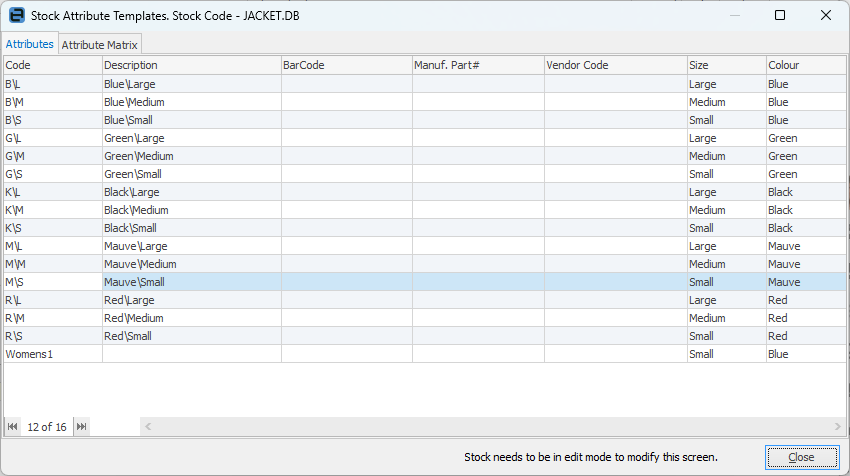Click the Close button
The image size is (850, 476).
pos(802,457)
